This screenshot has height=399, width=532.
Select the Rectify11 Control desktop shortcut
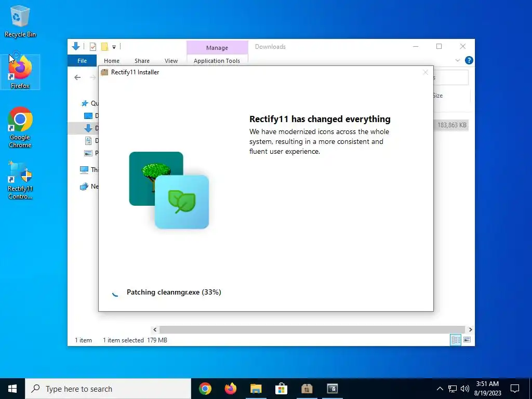click(20, 180)
